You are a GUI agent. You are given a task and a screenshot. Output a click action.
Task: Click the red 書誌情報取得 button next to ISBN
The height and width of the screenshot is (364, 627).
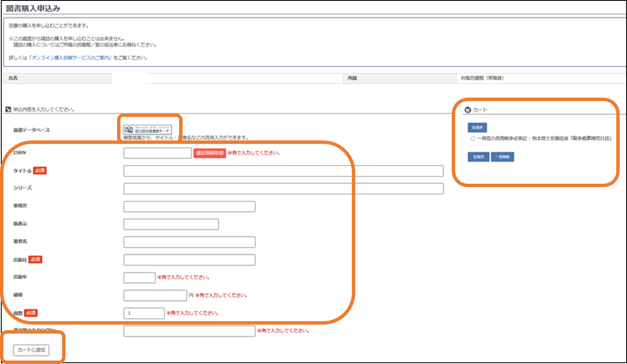tap(210, 153)
